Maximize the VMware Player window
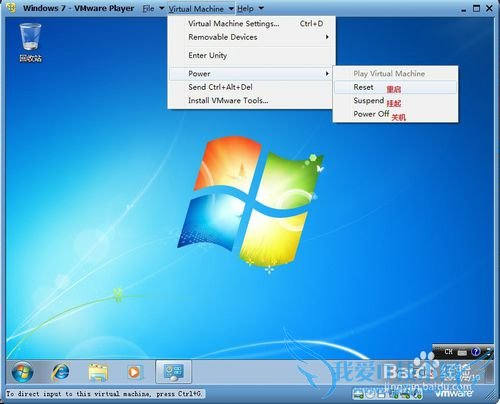Screen dimensions: 500x404 pyautogui.click(x=476, y=8)
